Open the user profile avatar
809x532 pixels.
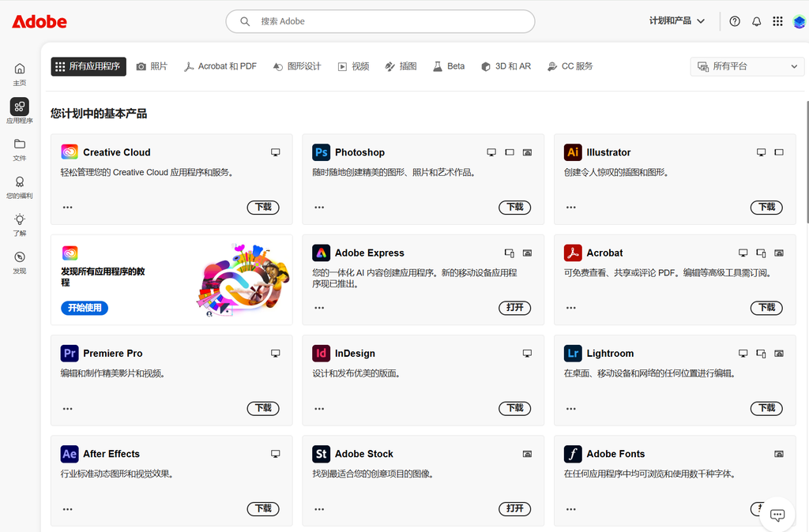tap(800, 21)
